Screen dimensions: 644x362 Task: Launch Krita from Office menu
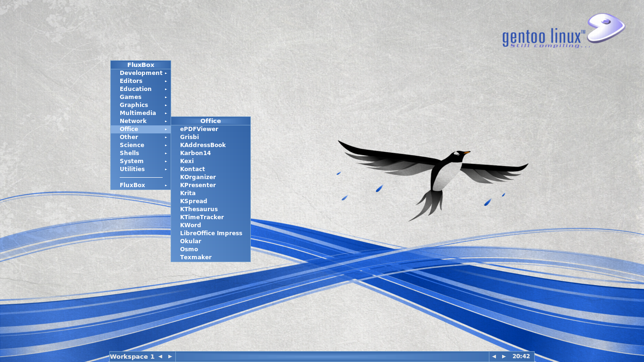click(210, 193)
